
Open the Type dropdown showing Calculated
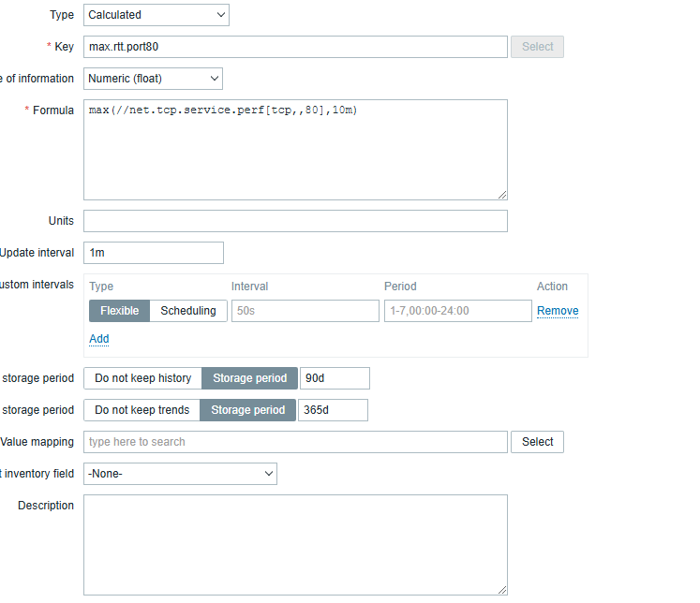tap(156, 15)
